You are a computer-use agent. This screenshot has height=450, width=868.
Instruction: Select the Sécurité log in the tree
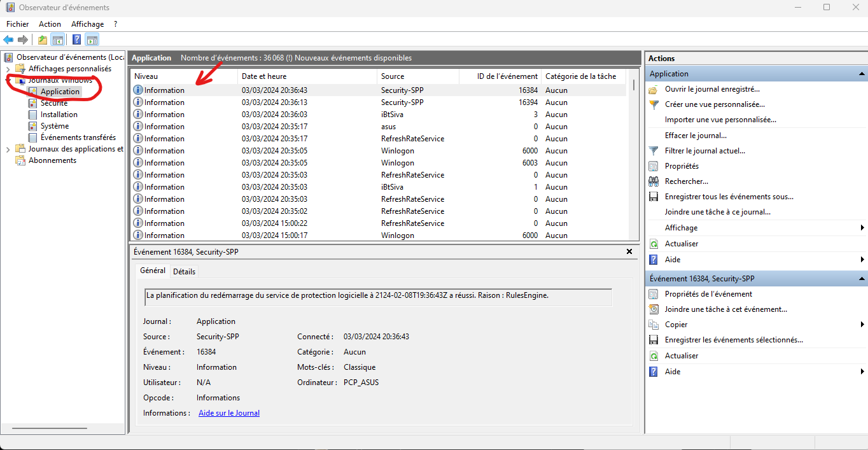pyautogui.click(x=54, y=103)
